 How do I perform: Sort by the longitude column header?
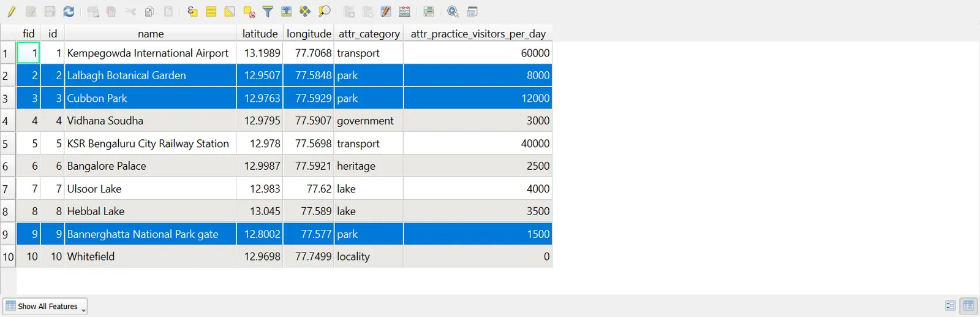tap(309, 34)
